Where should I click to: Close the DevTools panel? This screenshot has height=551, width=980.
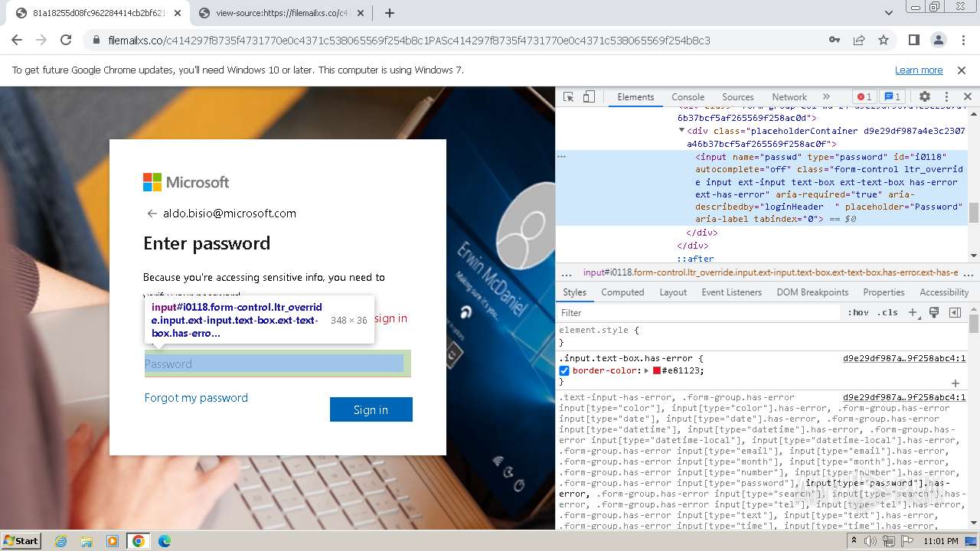[x=967, y=97]
